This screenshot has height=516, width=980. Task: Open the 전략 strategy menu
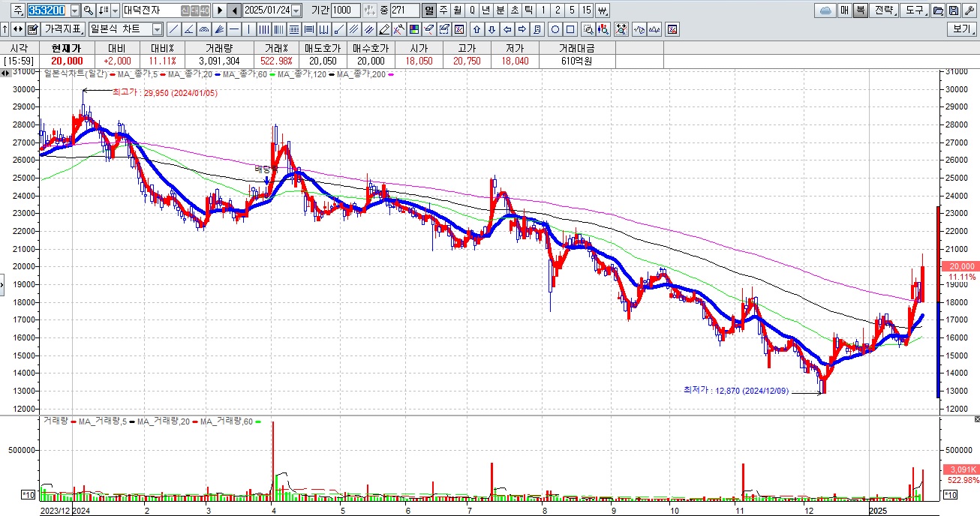884,10
